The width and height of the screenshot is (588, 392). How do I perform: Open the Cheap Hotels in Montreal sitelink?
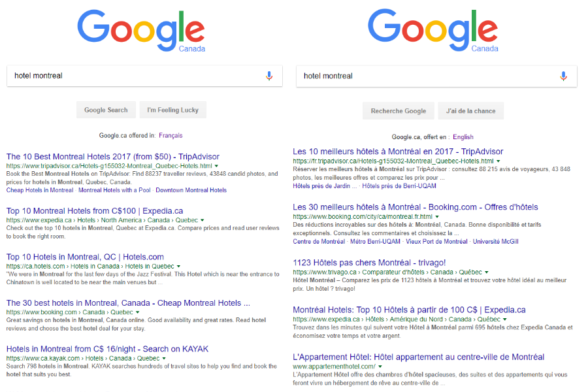click(x=39, y=190)
